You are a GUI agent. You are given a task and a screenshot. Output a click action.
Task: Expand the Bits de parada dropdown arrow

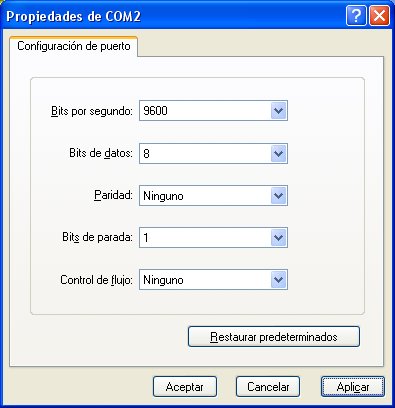(x=279, y=238)
